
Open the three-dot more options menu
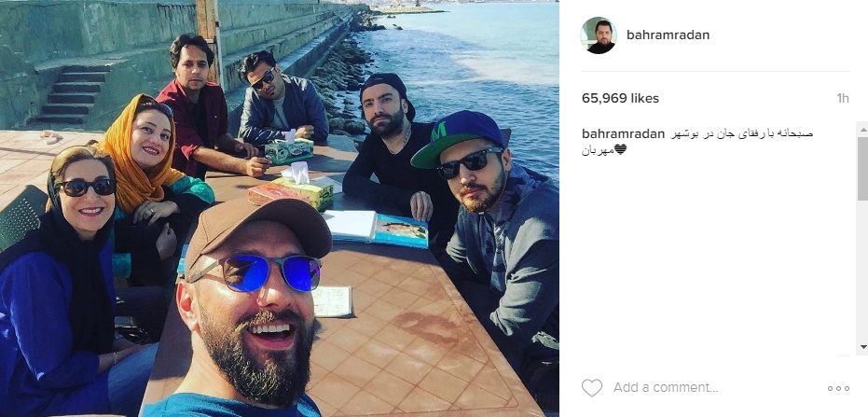(838, 389)
